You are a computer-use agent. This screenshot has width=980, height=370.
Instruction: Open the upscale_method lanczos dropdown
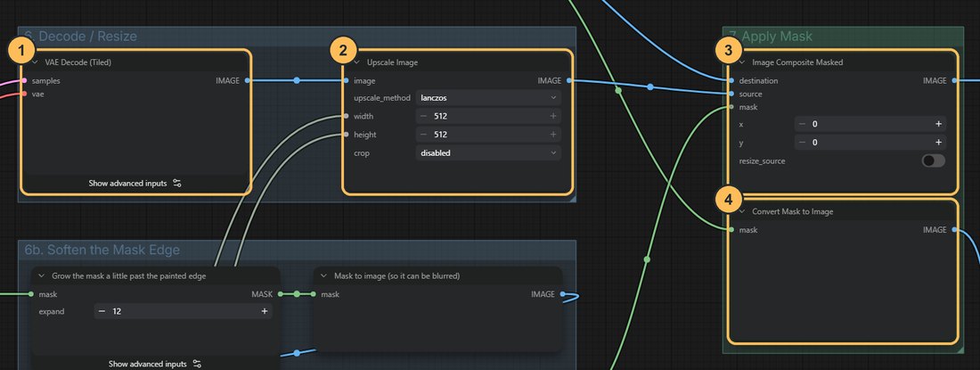click(488, 97)
